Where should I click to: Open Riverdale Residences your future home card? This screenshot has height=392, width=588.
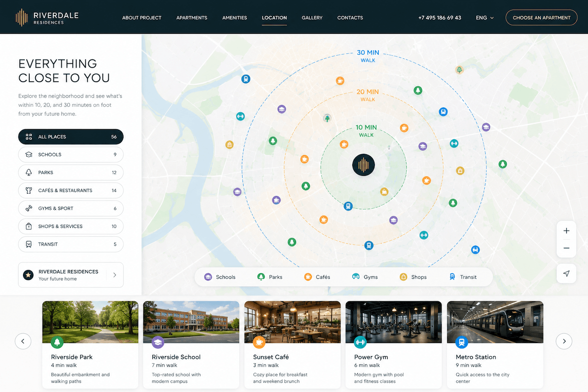point(71,275)
